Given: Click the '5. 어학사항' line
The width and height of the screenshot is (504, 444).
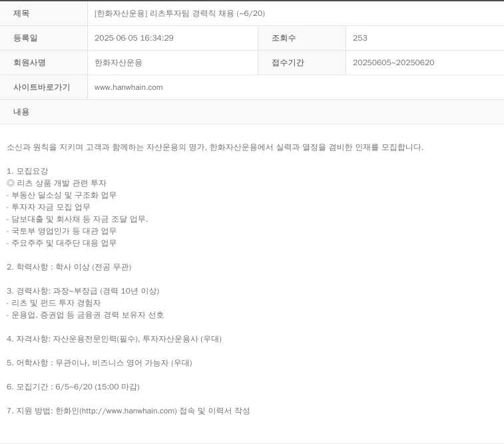Looking at the screenshot, I should click(x=99, y=363).
